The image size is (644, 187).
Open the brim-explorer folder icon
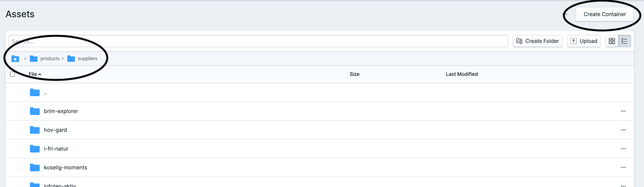tap(35, 111)
